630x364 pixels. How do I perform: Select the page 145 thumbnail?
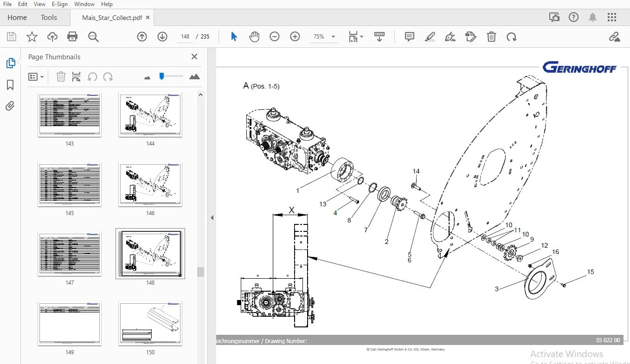(x=70, y=185)
